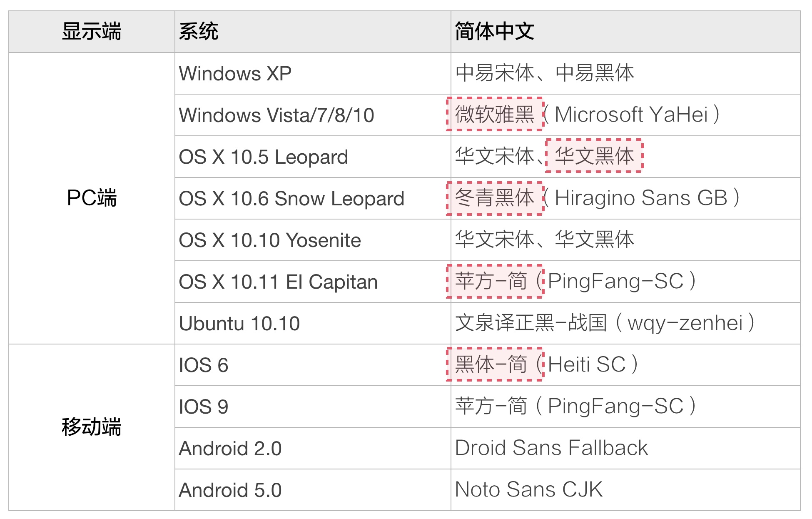Select the highlighted 冬青黑体 font name
Screen dimensions: 812x519
tap(495, 198)
